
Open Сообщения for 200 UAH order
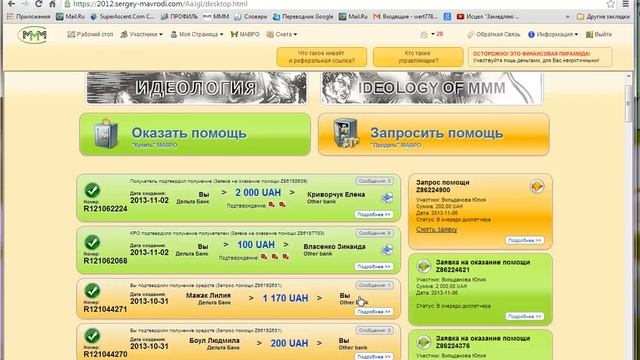(374, 330)
